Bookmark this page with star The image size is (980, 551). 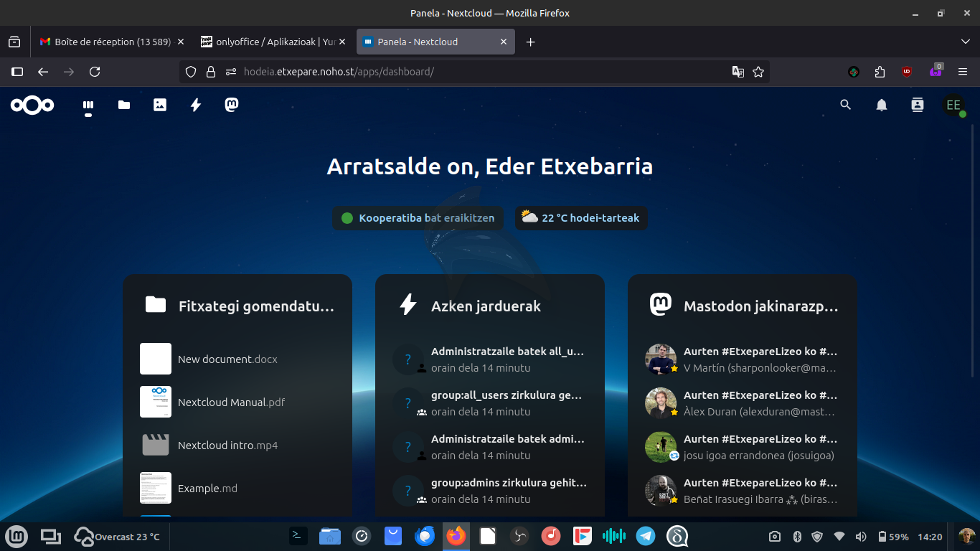coord(758,72)
